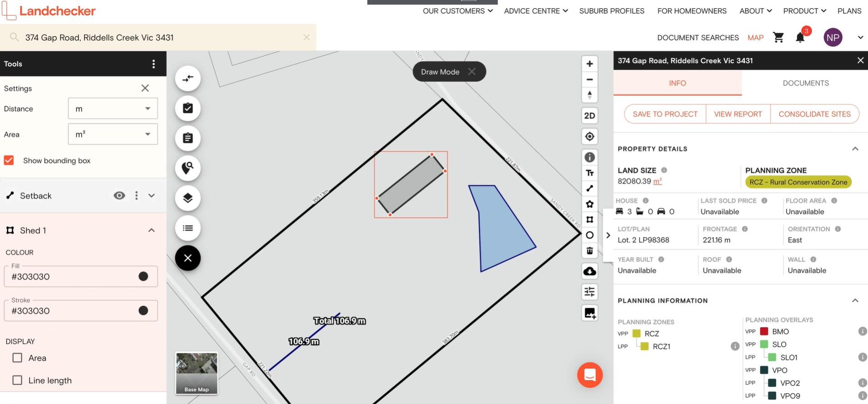
Task: Expand the Setback section chevron
Action: 152,196
